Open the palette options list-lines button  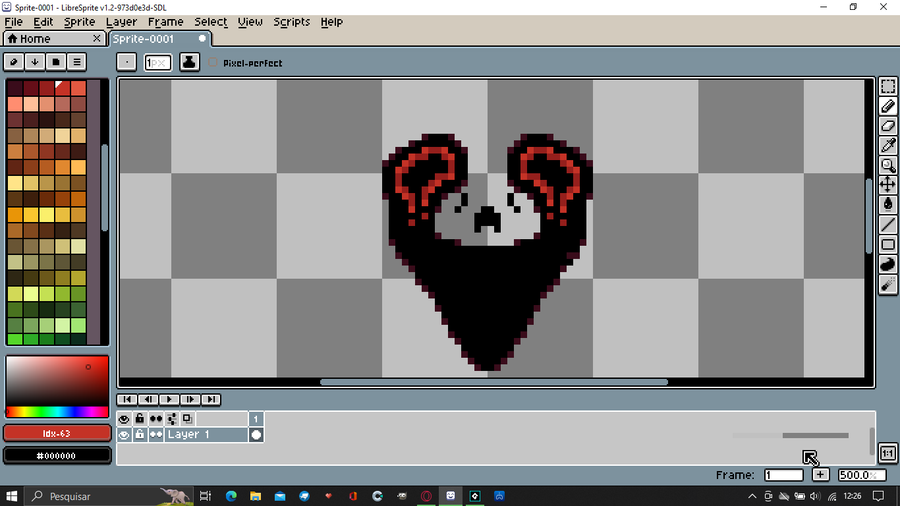(76, 62)
